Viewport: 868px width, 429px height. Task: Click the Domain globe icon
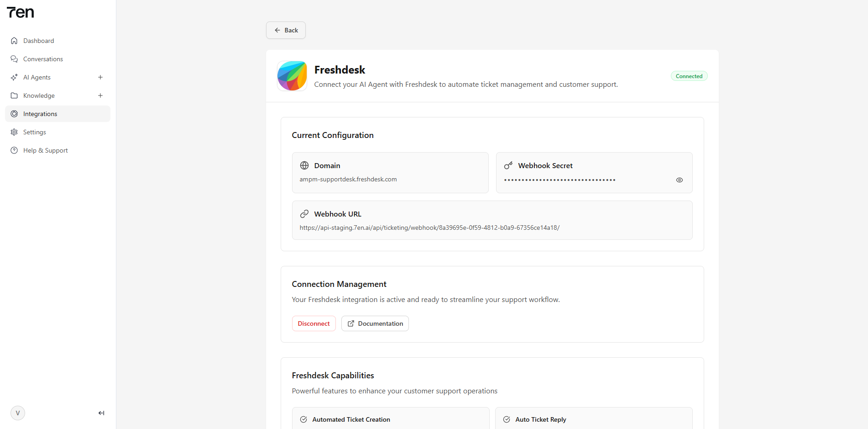304,165
